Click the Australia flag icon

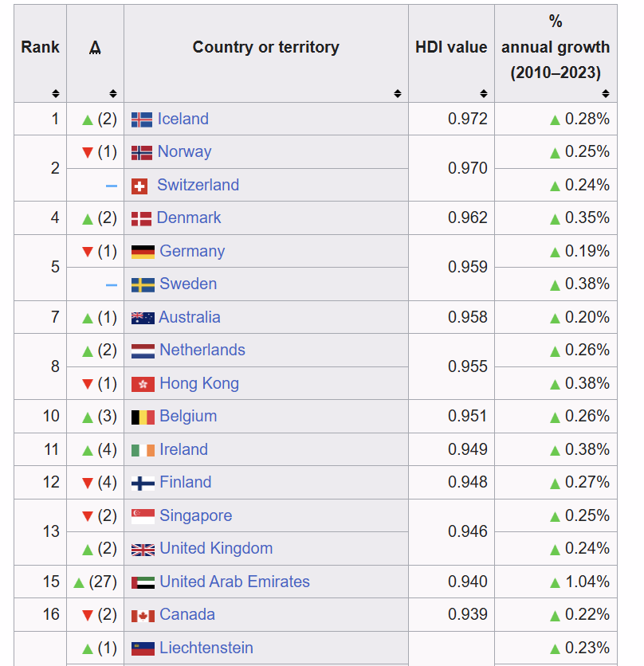(x=143, y=318)
